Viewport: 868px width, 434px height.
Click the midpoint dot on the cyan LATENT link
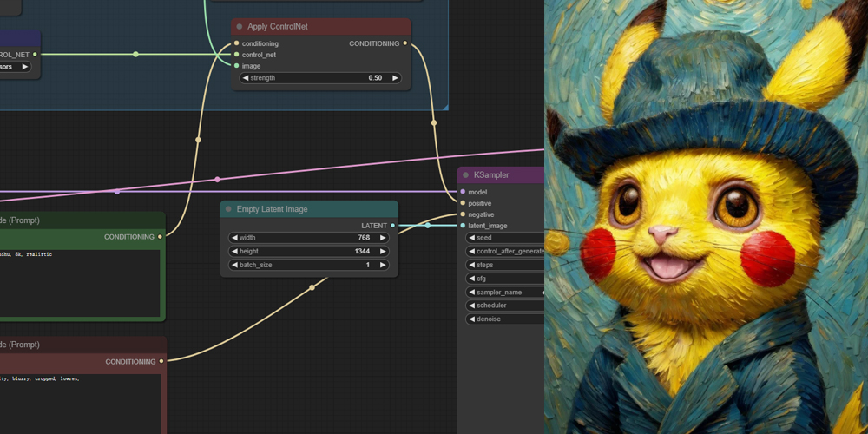[x=427, y=226]
